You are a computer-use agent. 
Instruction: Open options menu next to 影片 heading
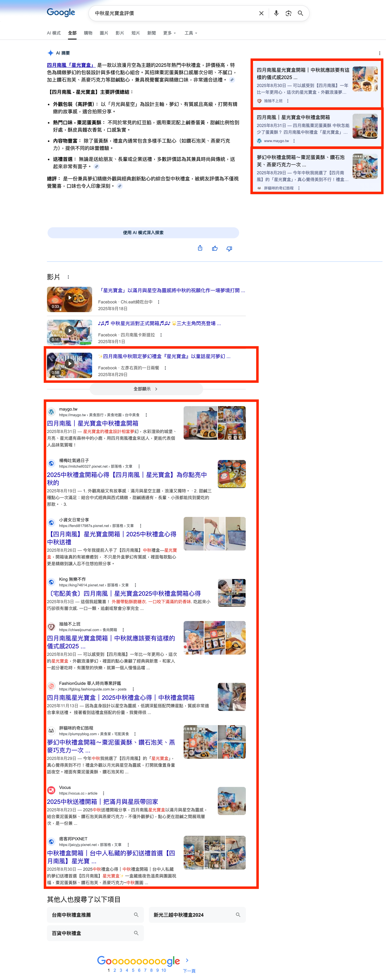coord(68,277)
